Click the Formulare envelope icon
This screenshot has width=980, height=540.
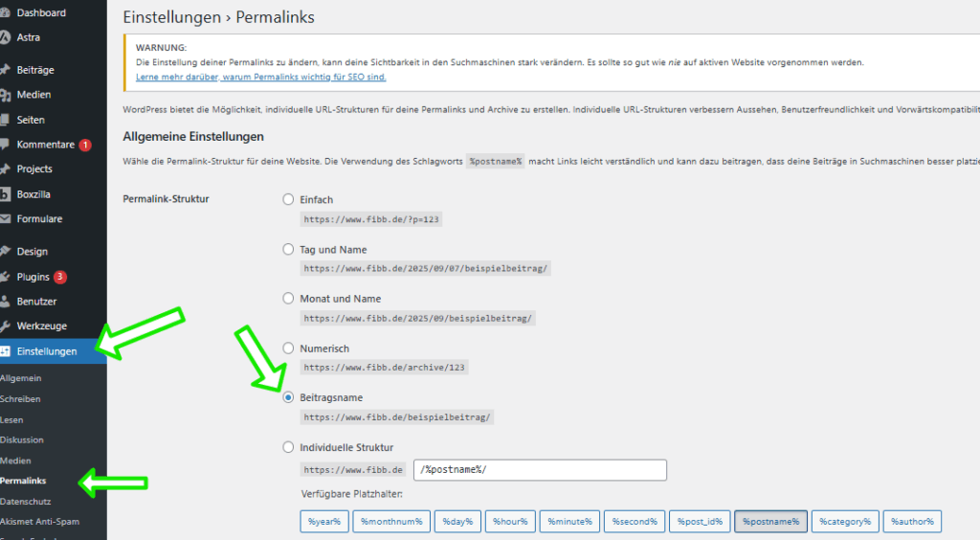[x=5, y=218]
